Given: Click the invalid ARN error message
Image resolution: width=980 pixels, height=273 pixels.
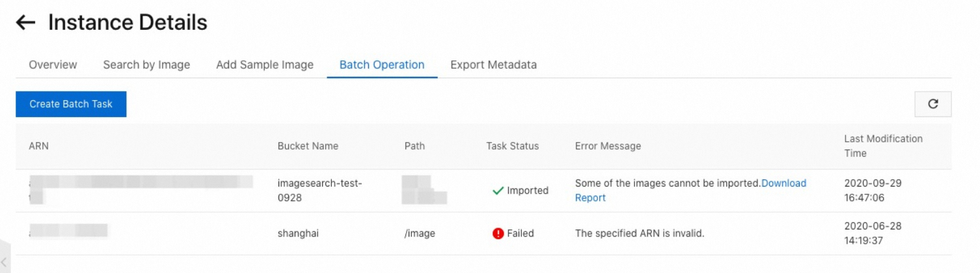Looking at the screenshot, I should click(x=640, y=233).
